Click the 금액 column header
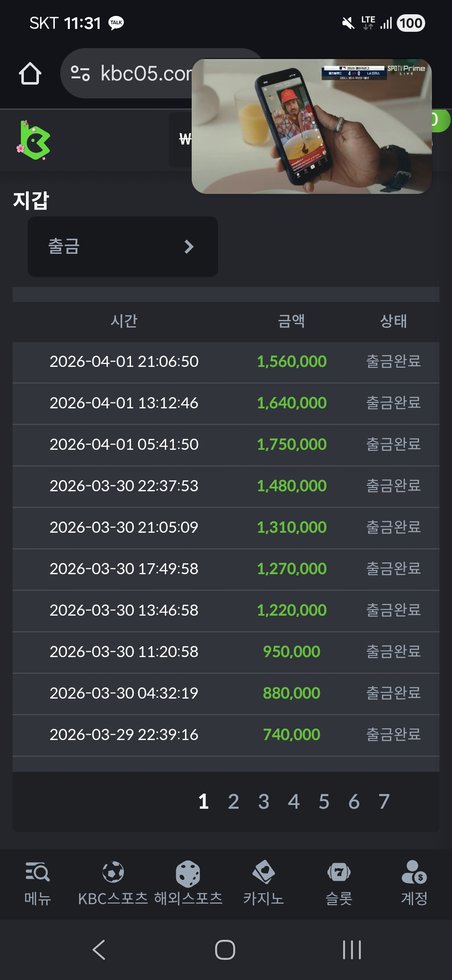 click(291, 321)
